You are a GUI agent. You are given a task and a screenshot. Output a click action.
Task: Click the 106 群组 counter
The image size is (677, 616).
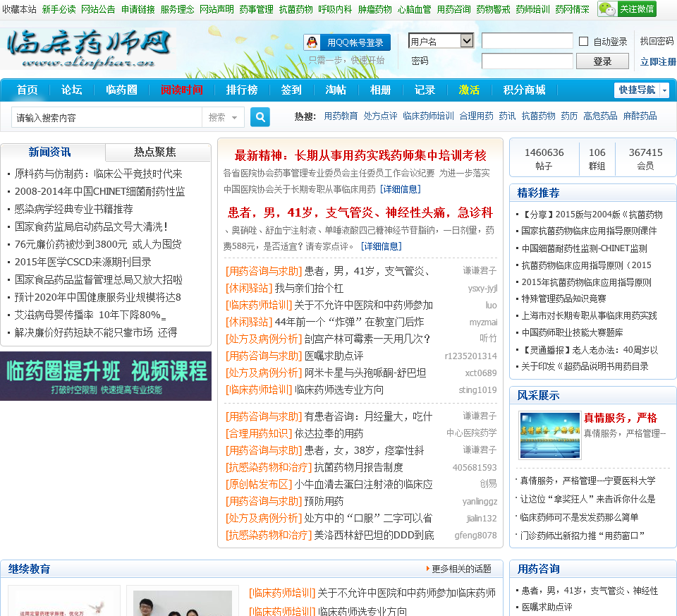[x=597, y=159]
